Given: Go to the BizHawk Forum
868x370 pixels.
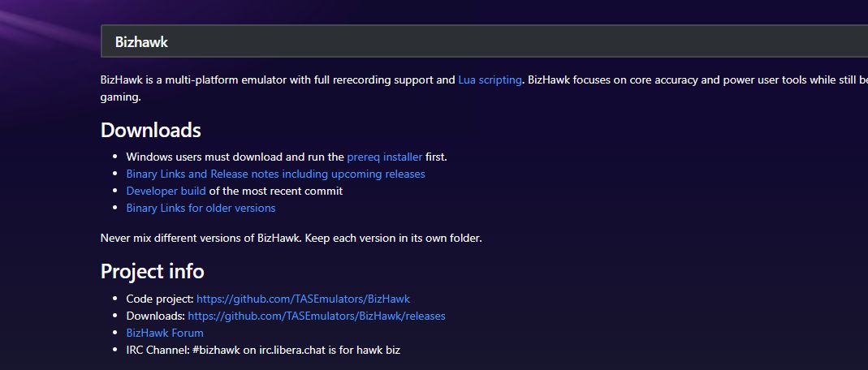Looking at the screenshot, I should [165, 333].
